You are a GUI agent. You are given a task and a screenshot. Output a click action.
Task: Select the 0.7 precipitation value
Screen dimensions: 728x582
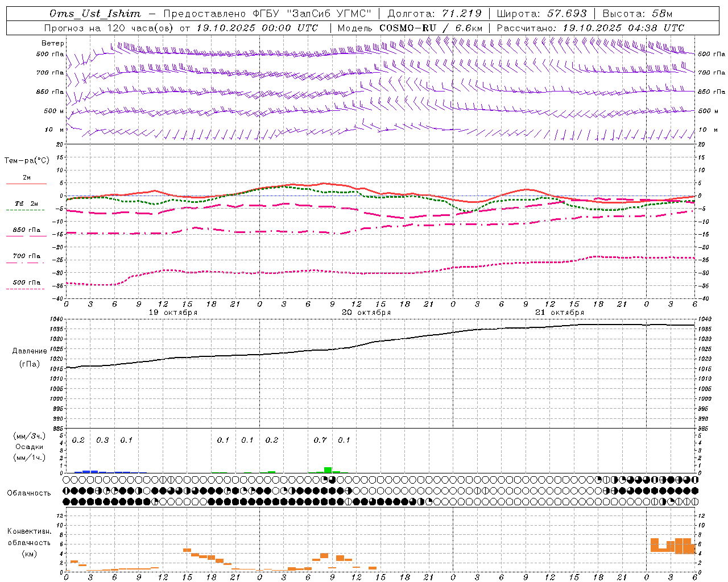[320, 440]
